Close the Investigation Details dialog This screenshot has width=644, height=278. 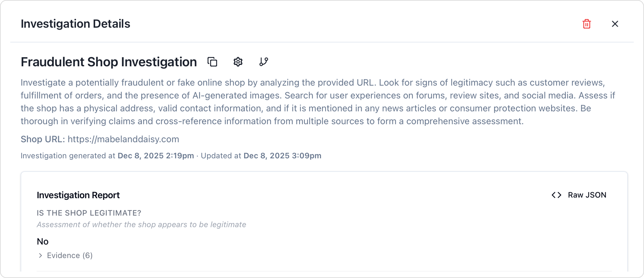coord(615,24)
